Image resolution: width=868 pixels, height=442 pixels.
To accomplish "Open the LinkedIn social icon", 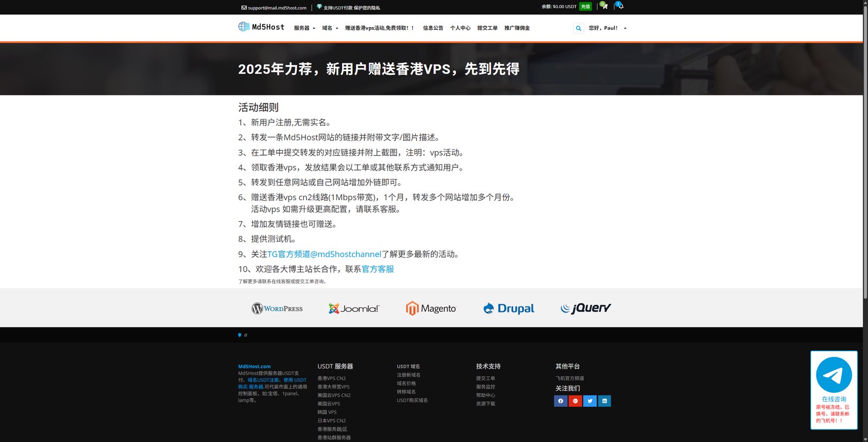I will pyautogui.click(x=604, y=401).
